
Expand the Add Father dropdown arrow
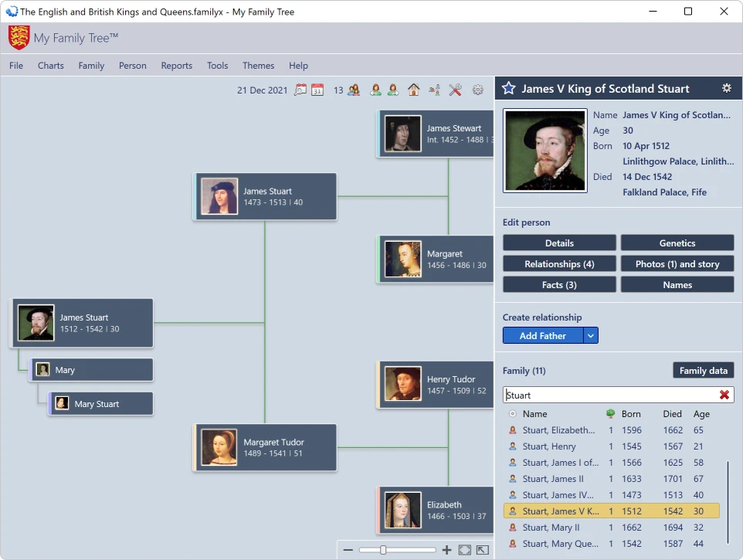point(590,335)
